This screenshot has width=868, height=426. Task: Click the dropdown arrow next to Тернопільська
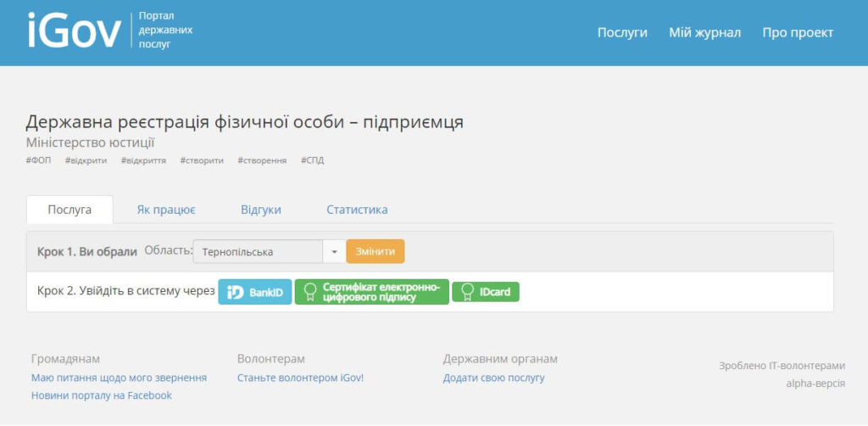tap(334, 251)
